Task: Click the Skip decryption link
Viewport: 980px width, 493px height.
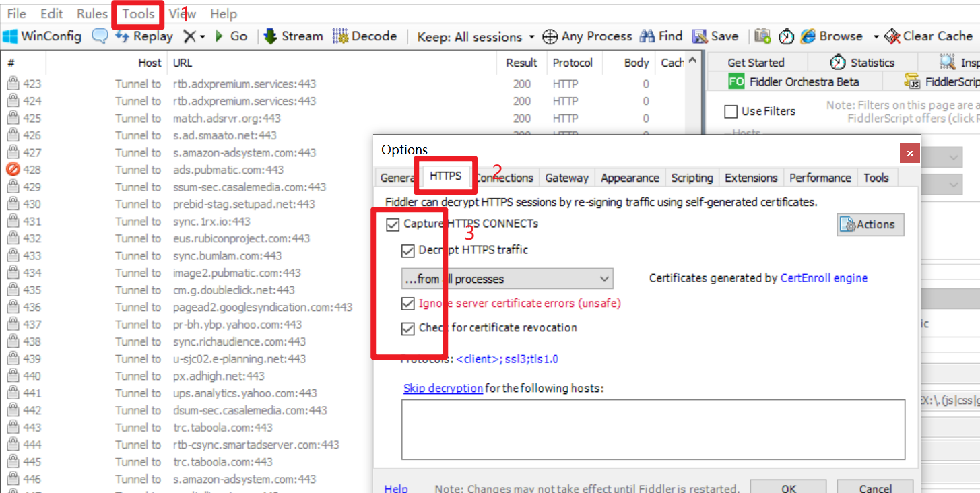Action: click(443, 388)
